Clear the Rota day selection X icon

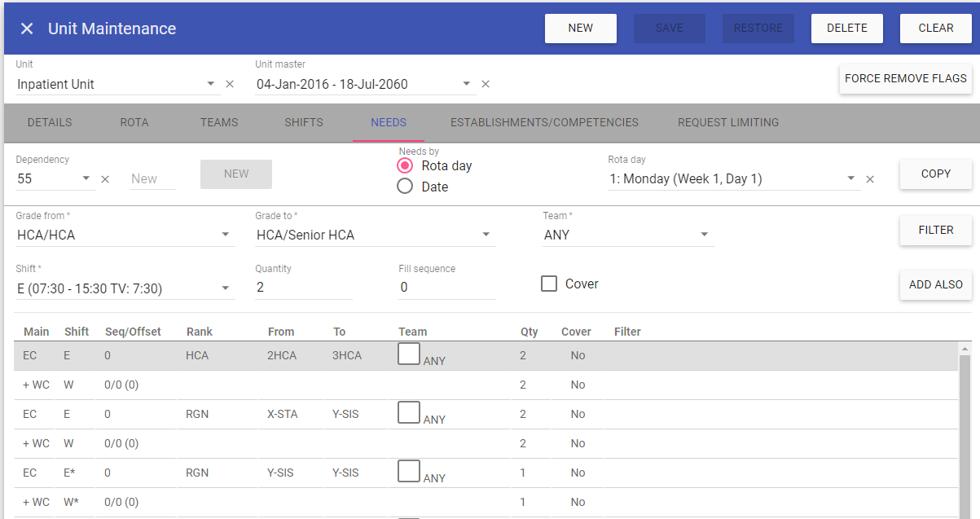click(870, 179)
